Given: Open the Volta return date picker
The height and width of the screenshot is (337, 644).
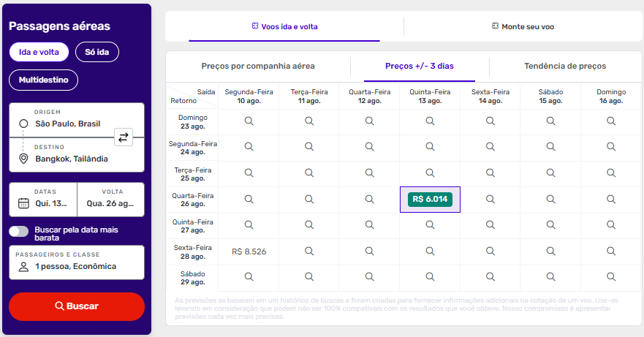Looking at the screenshot, I should (x=112, y=199).
